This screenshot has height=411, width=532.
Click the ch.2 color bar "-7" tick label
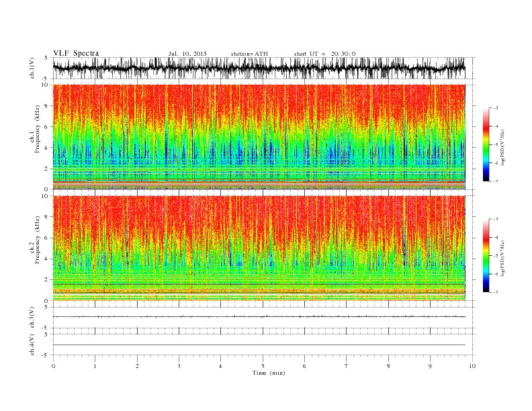[x=495, y=292]
